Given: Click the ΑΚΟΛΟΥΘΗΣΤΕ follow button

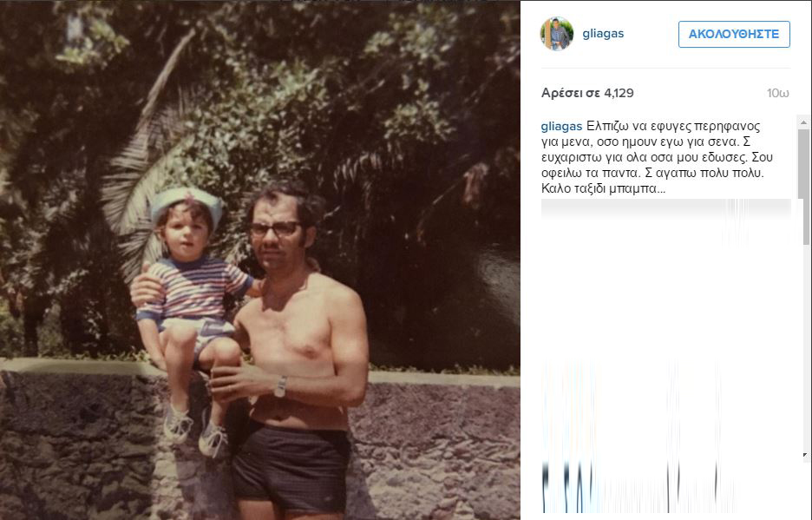Looking at the screenshot, I should click(x=734, y=34).
